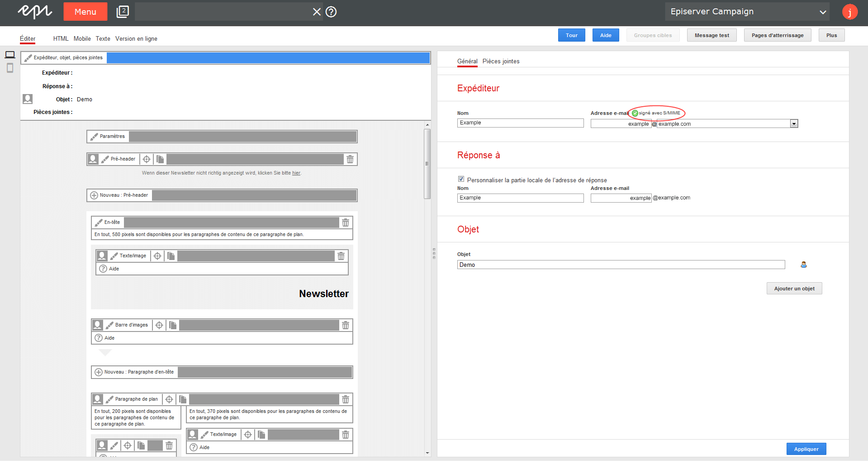Delete the En-tête block with trash icon
Screen dimensions: 868x464
[x=346, y=223]
